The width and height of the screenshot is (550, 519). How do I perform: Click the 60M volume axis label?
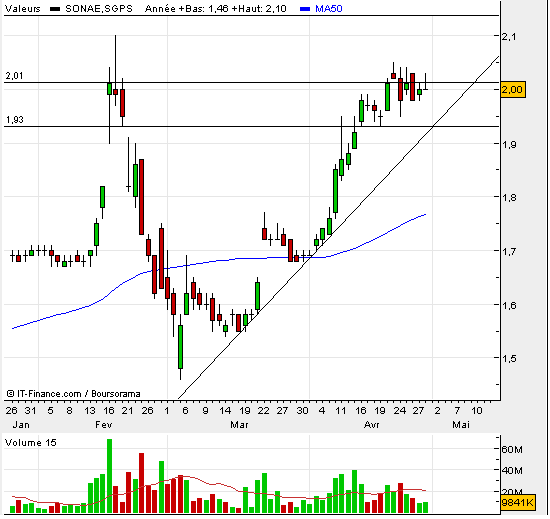click(512, 449)
